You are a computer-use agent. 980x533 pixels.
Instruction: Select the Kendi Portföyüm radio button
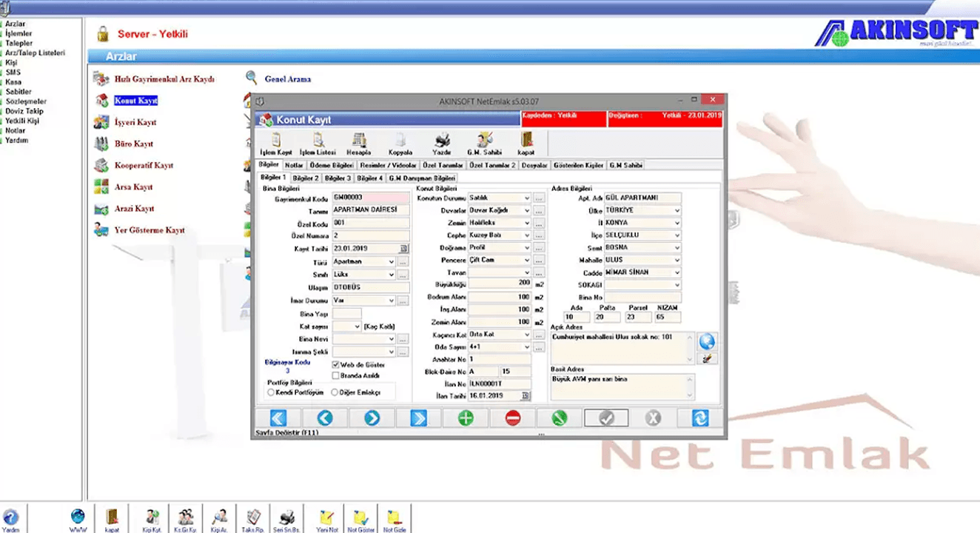tap(271, 392)
